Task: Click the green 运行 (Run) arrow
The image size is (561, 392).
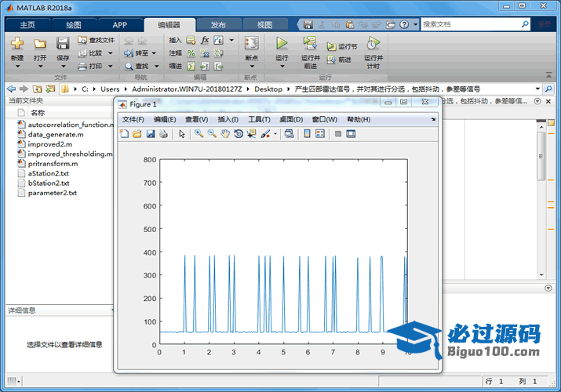Action: pyautogui.click(x=282, y=43)
